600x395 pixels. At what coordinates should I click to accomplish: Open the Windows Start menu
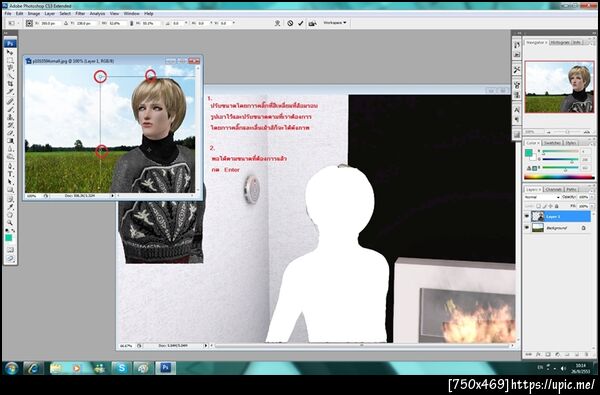pyautogui.click(x=11, y=368)
